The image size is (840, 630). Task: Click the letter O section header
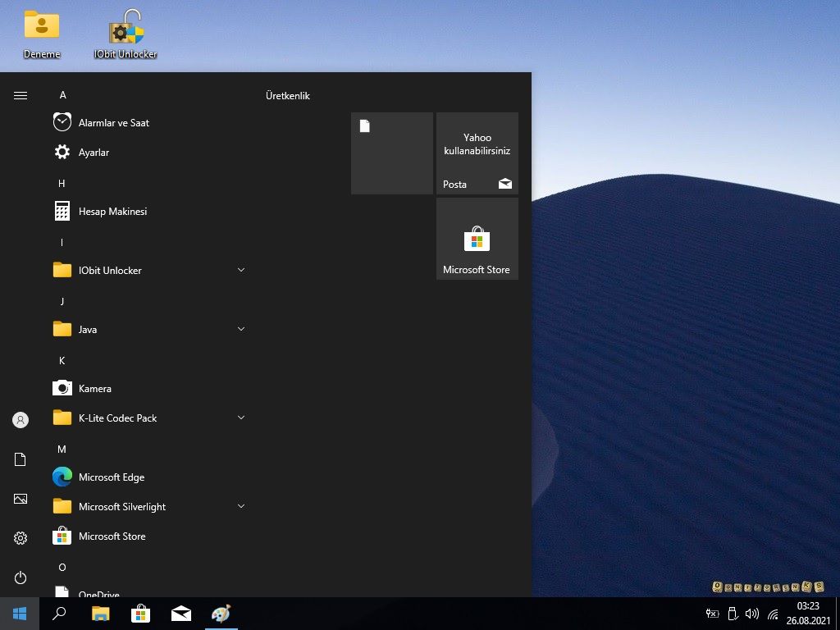(x=62, y=568)
